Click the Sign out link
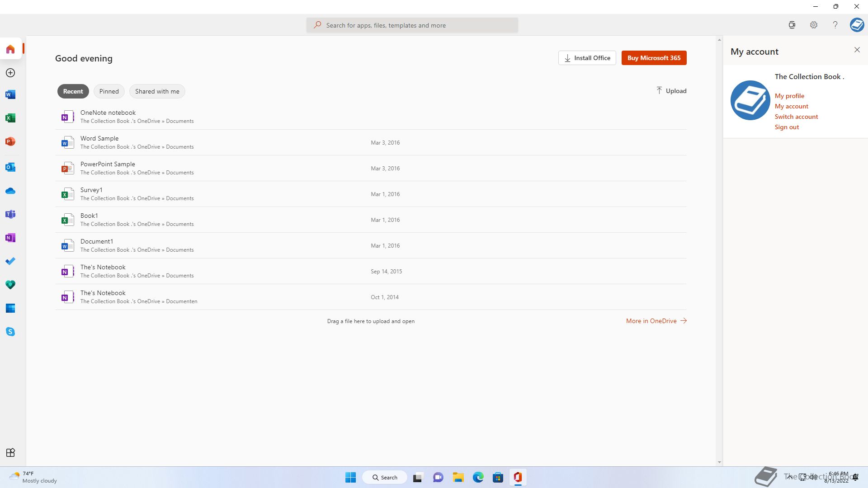This screenshot has height=488, width=868. tap(787, 127)
